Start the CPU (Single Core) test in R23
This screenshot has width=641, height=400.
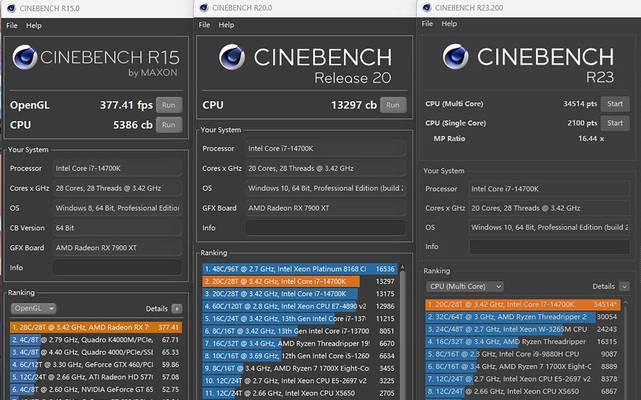coord(615,123)
